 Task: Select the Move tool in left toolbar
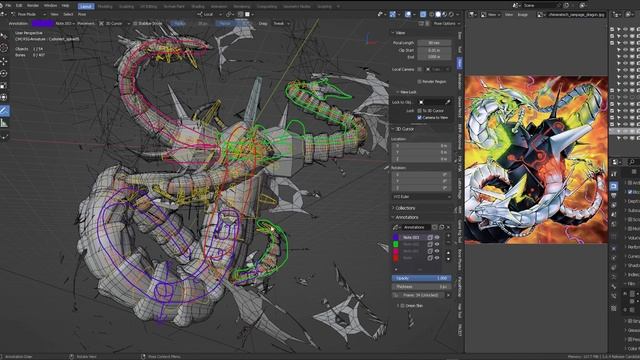[x=4, y=61]
